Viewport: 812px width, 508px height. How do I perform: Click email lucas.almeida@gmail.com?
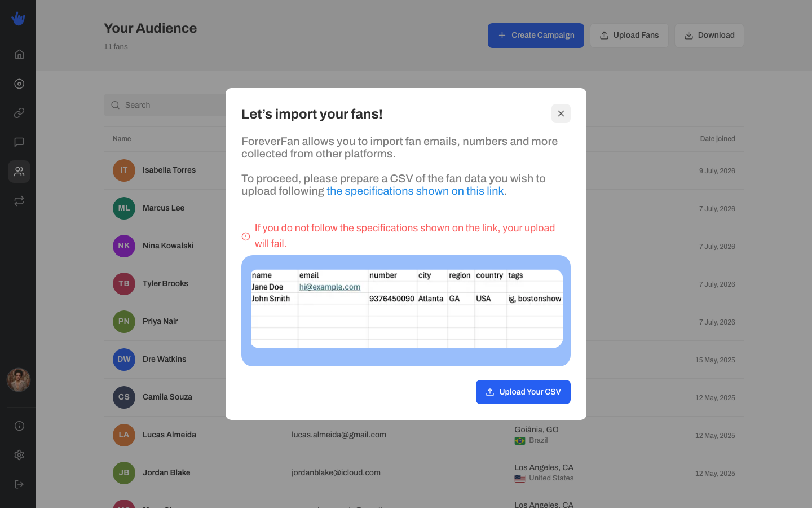pos(339,435)
